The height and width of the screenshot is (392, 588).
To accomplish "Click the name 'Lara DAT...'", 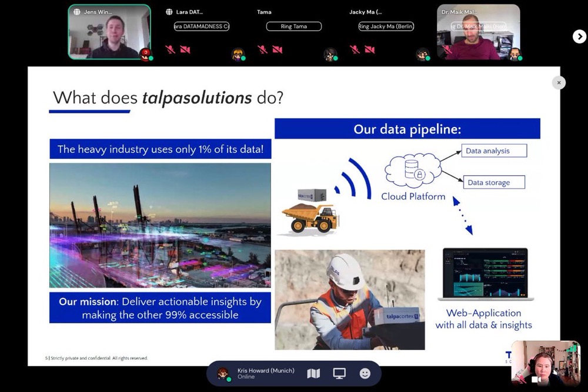I will click(189, 12).
